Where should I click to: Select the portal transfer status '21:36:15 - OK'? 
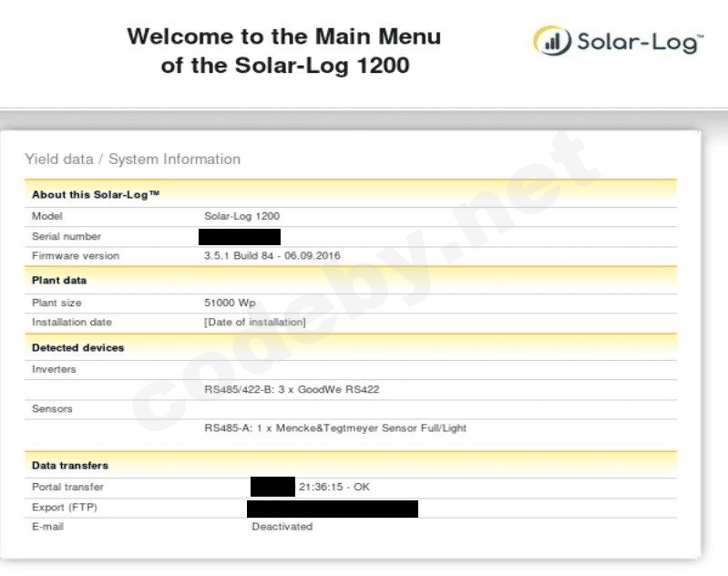[x=334, y=487]
